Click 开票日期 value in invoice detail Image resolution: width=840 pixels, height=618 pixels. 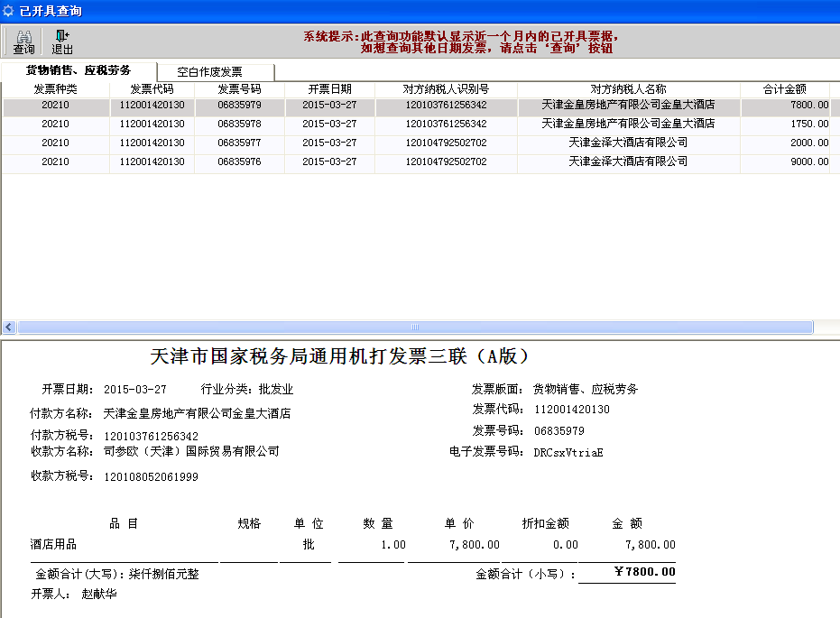[135, 390]
